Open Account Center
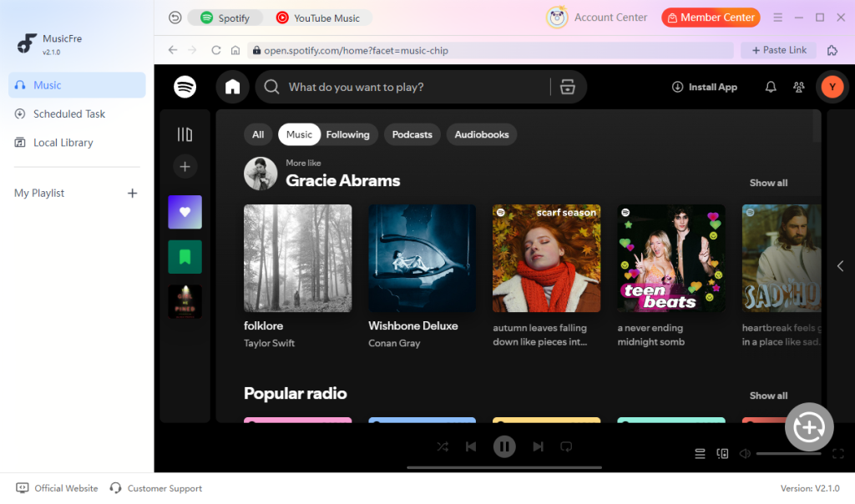 coord(596,18)
